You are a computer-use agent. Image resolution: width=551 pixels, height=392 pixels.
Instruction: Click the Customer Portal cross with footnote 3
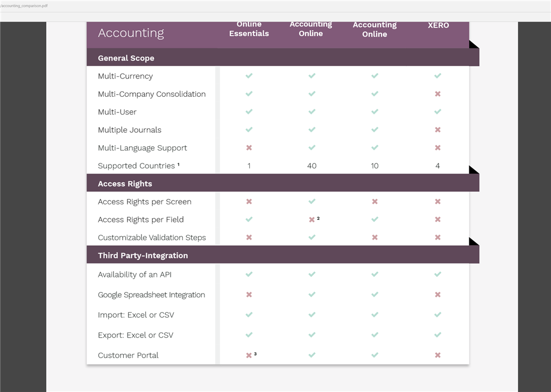[249, 355]
